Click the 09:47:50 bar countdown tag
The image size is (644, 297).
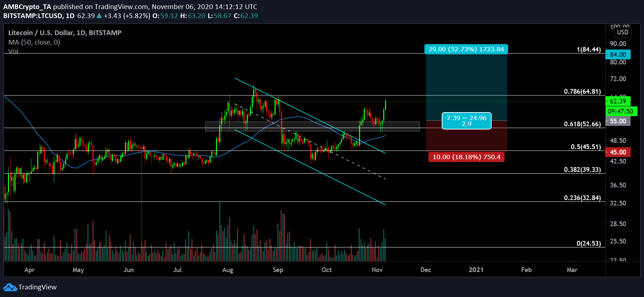click(620, 111)
